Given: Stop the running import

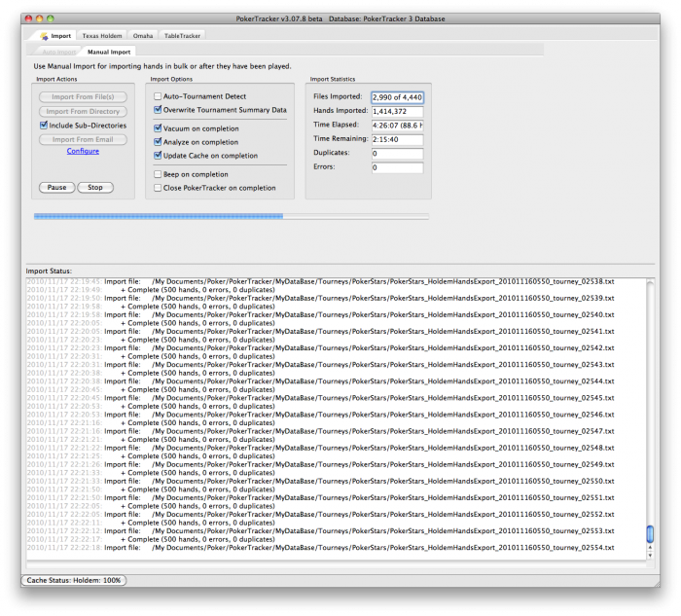Looking at the screenshot, I should [x=95, y=187].
